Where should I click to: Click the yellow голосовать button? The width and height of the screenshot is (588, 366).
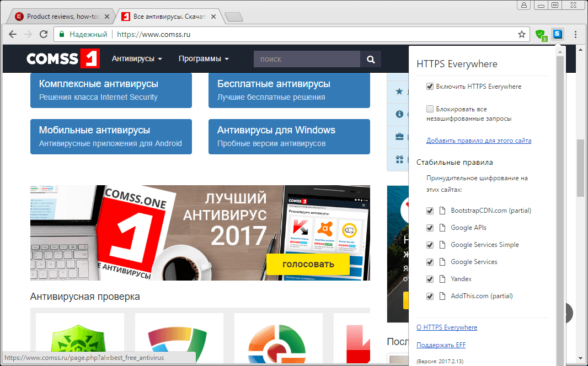[x=308, y=264]
